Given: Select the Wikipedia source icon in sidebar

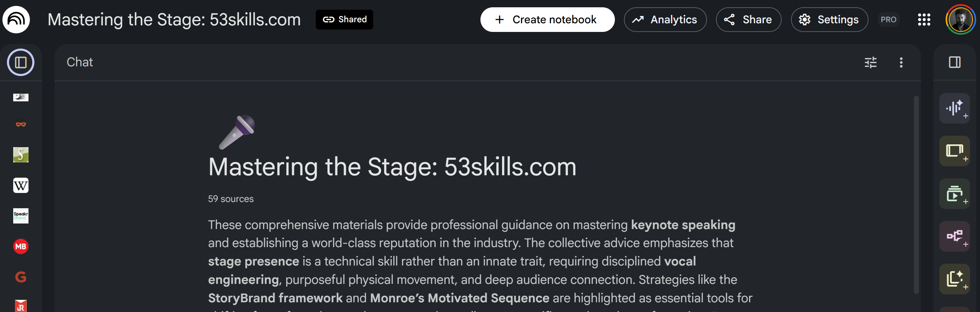Looking at the screenshot, I should [20, 185].
